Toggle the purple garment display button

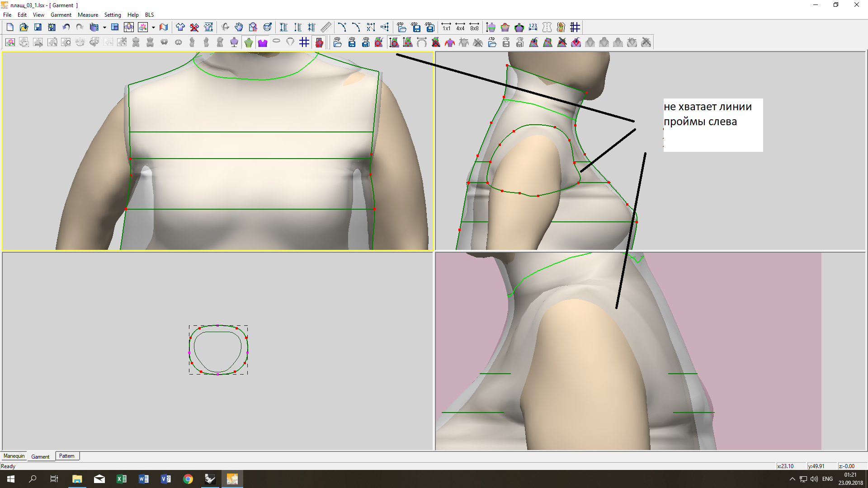[262, 42]
